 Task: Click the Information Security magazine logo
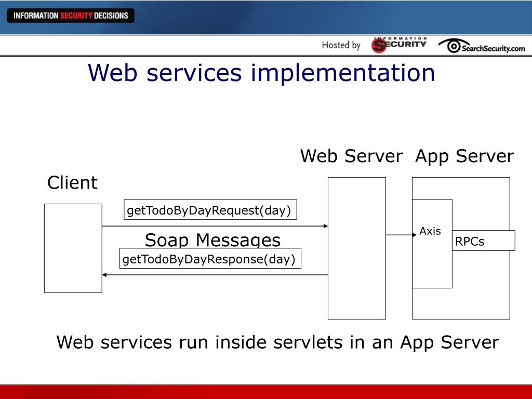[398, 45]
